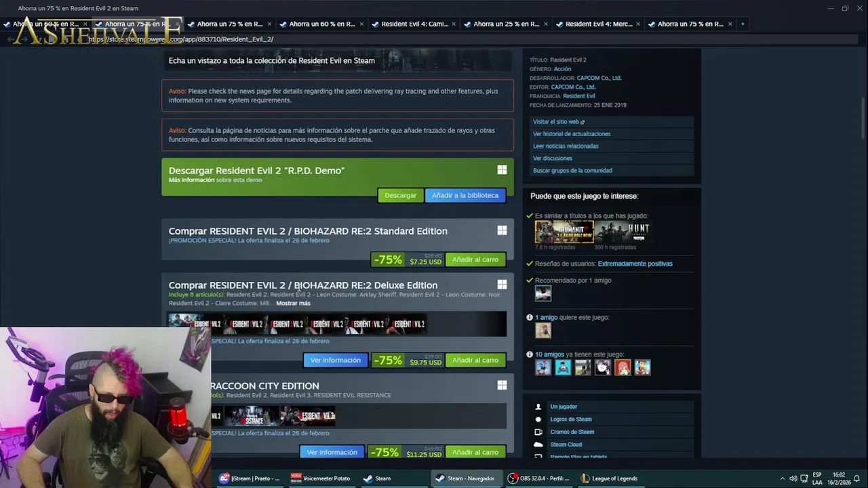Open "Ver información" for Raccoon City Edition
This screenshot has height=488, width=868.
point(332,452)
